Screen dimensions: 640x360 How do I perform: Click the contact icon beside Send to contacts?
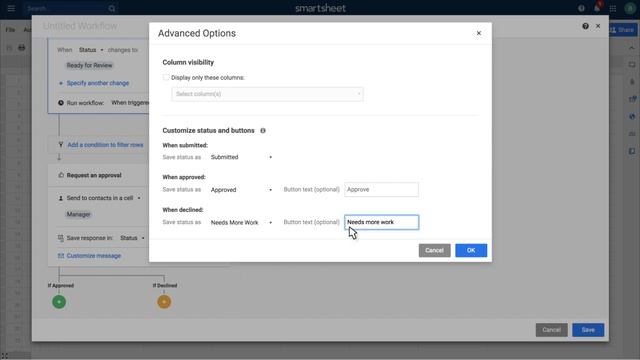pyautogui.click(x=61, y=198)
